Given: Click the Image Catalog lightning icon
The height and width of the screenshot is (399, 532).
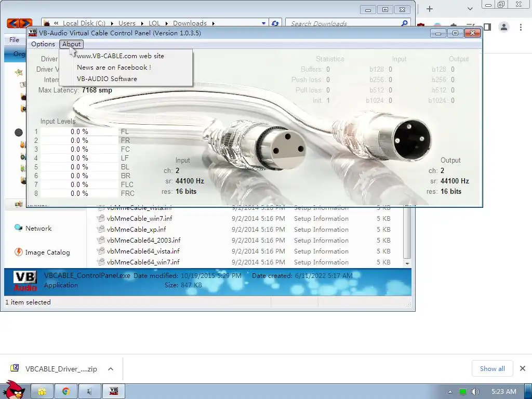Looking at the screenshot, I should coord(19,252).
